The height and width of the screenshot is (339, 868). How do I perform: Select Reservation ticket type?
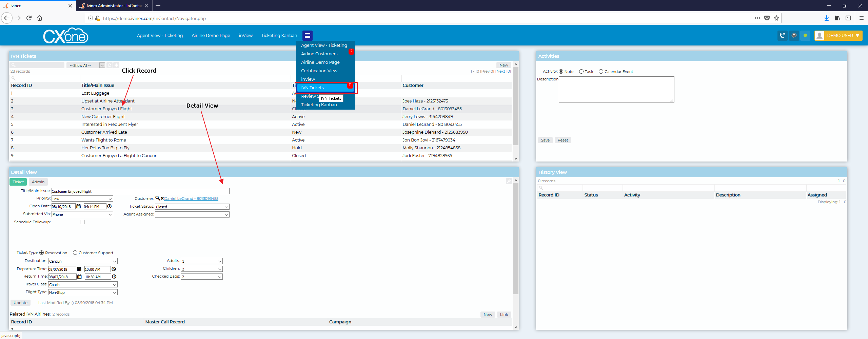[42, 253]
